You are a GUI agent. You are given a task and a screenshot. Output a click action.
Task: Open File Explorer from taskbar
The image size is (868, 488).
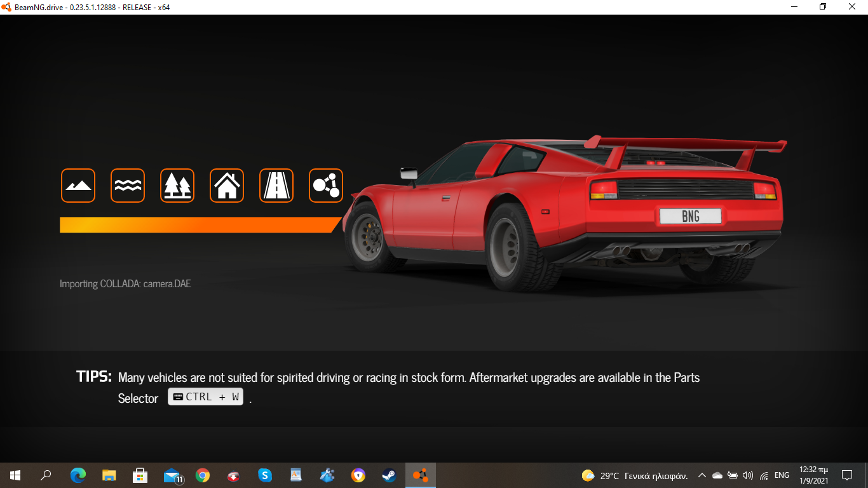(x=109, y=475)
